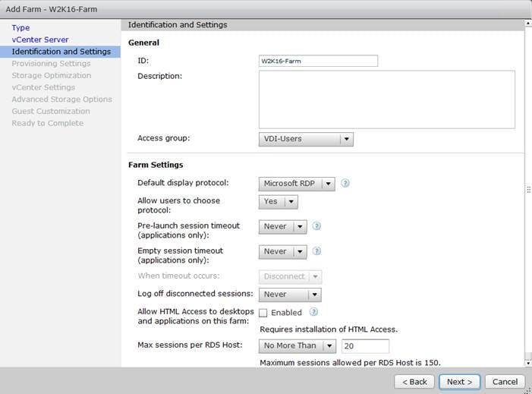Click 'Maximum sessions allowed per RDS Host' text
Viewport: 532px width, 394px height.
pyautogui.click(x=350, y=363)
